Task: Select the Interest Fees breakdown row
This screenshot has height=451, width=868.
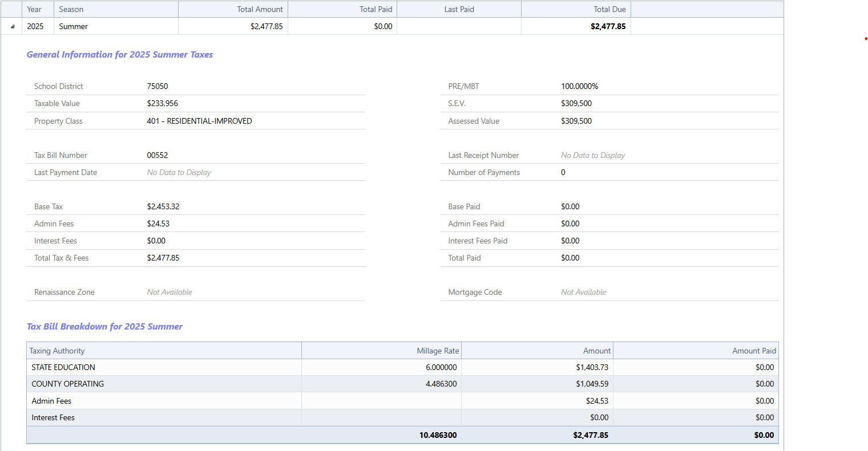Action: (x=53, y=417)
